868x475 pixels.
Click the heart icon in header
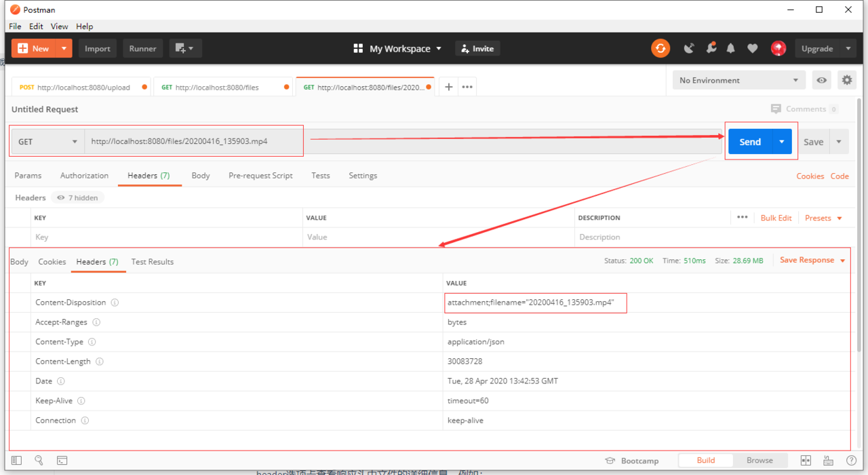(x=752, y=48)
